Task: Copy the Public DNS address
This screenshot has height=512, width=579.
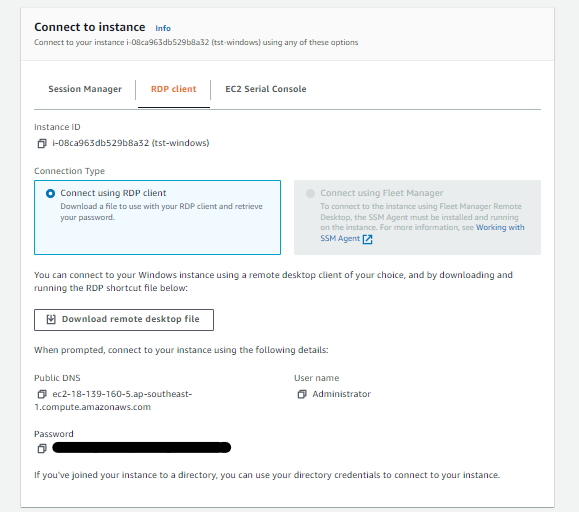Action: [42, 394]
